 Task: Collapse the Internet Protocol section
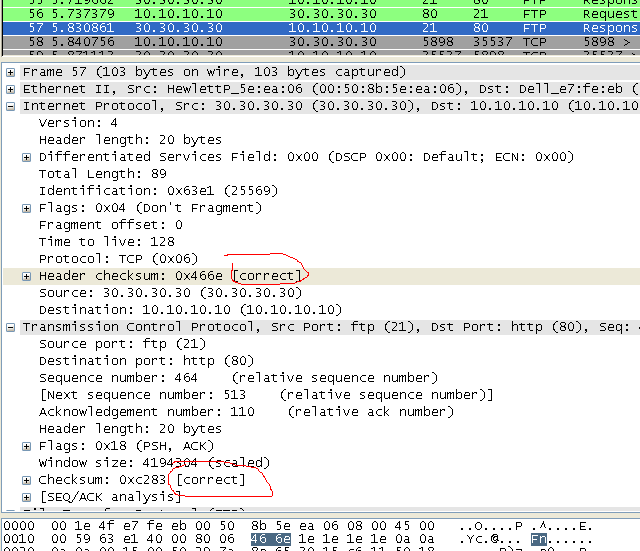(11, 106)
